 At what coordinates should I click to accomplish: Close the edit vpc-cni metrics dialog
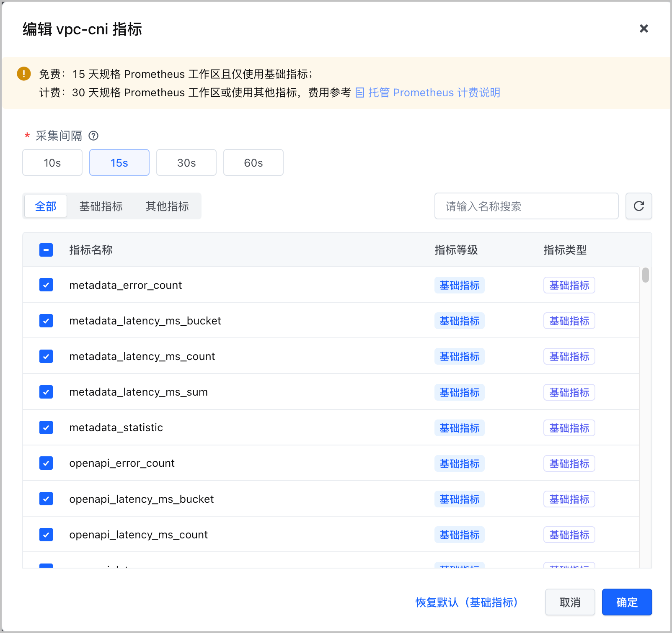point(644,28)
